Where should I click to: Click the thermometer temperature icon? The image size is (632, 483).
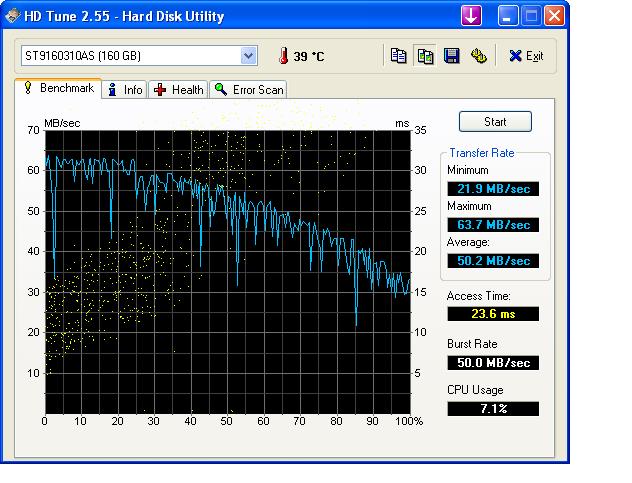coord(284,56)
